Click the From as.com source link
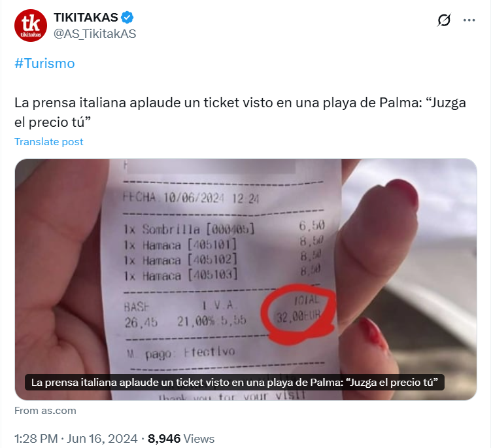This screenshot has width=491, height=448. click(x=45, y=411)
